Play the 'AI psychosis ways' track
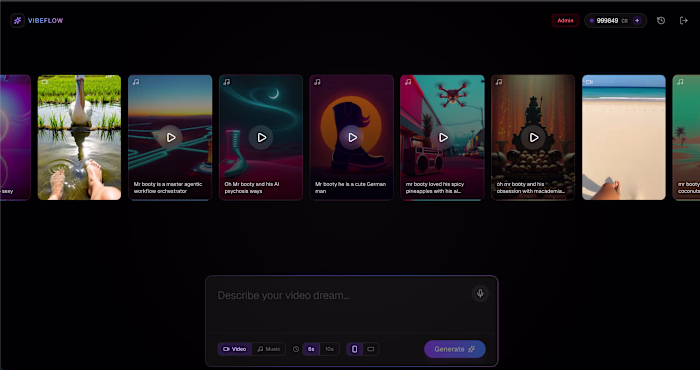The image size is (700, 370). point(262,137)
